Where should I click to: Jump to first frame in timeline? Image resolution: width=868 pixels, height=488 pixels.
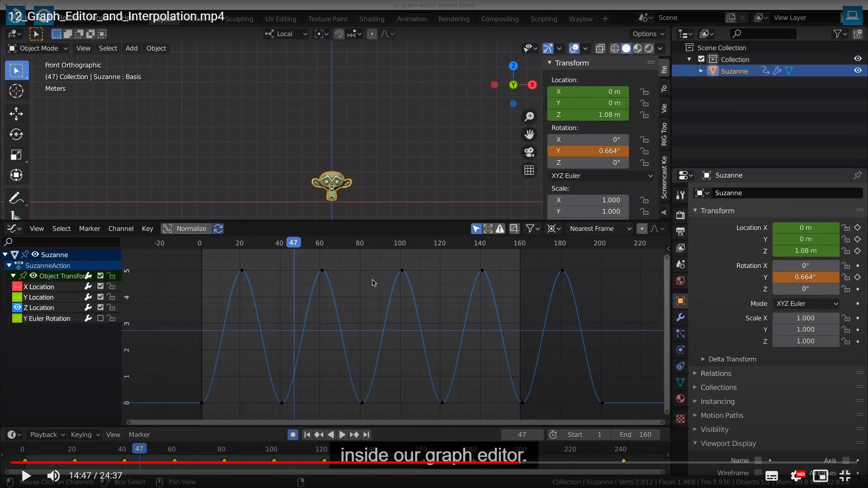coord(307,435)
